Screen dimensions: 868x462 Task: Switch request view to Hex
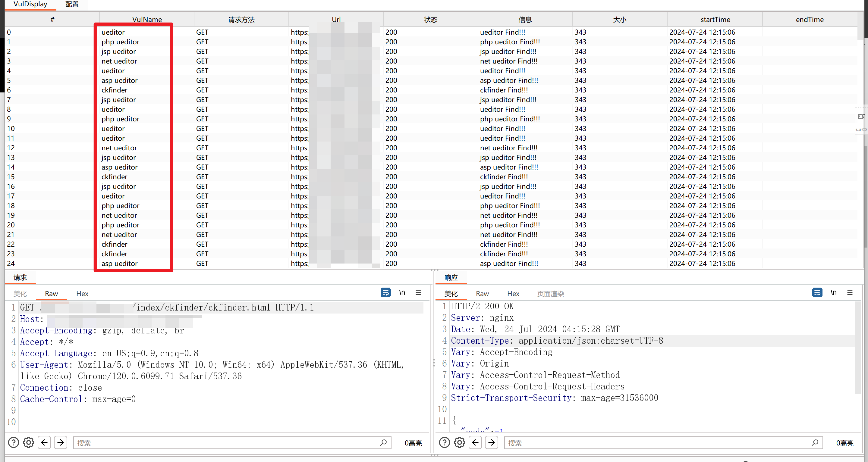(82, 294)
